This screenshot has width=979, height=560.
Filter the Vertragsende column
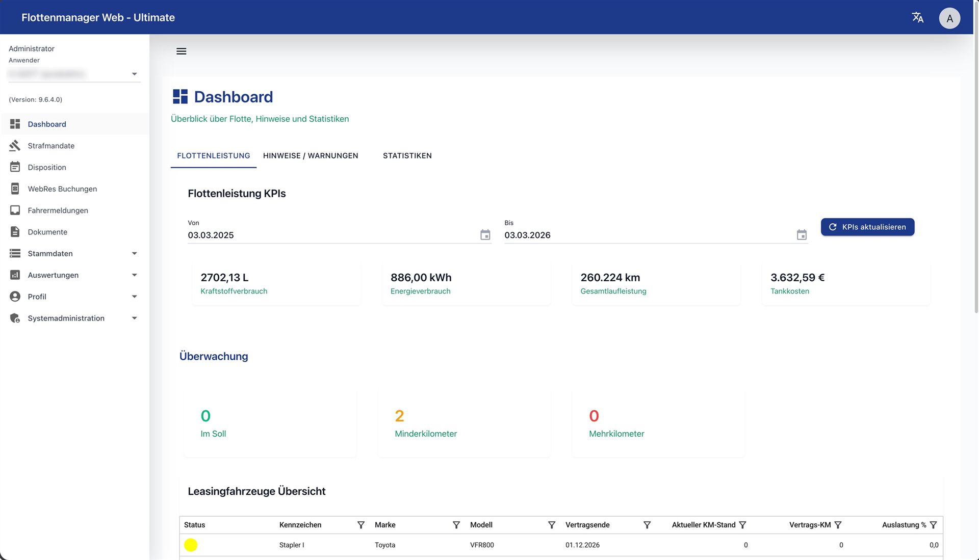647,525
